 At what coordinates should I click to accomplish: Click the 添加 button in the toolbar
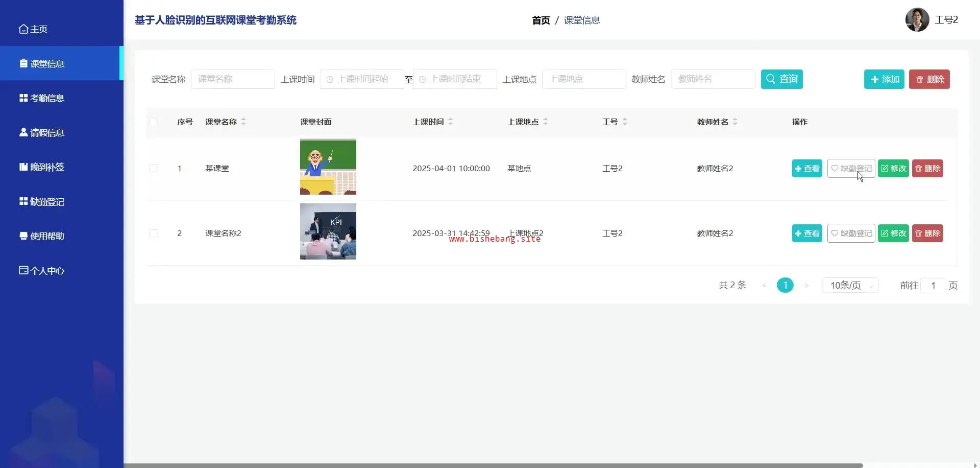click(x=884, y=79)
